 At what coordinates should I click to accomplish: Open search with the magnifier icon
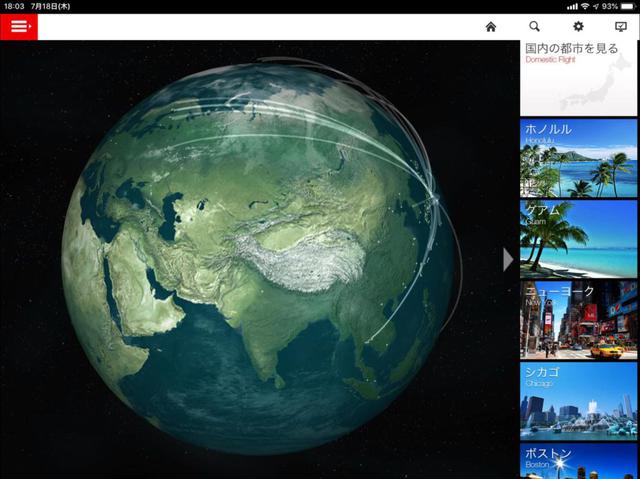(x=534, y=27)
